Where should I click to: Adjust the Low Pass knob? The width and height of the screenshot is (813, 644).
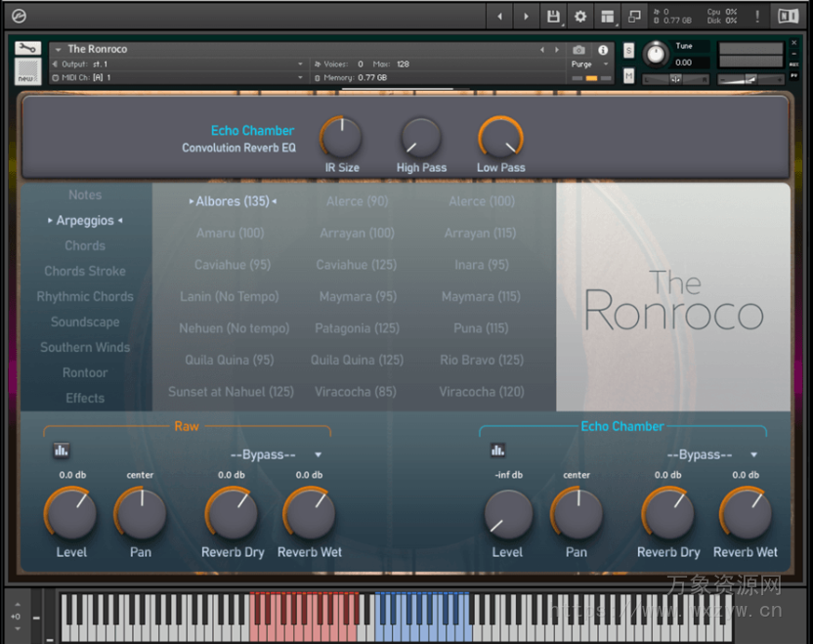coord(500,137)
